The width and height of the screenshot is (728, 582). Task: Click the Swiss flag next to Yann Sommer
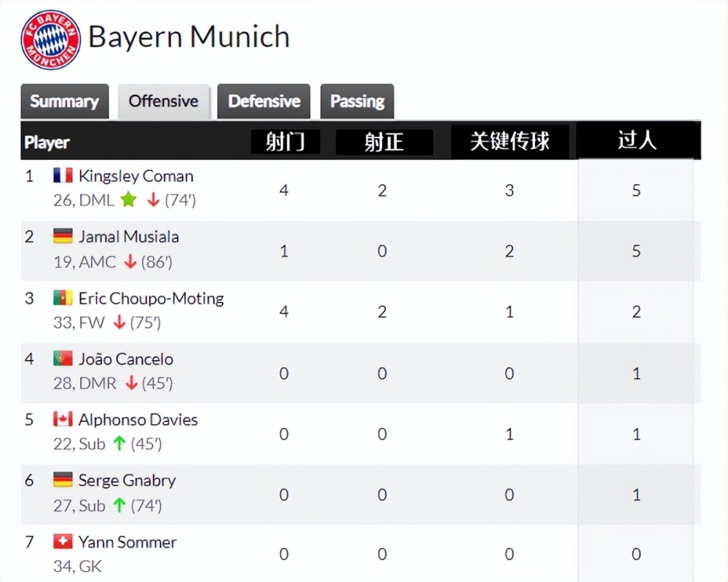pos(63,541)
